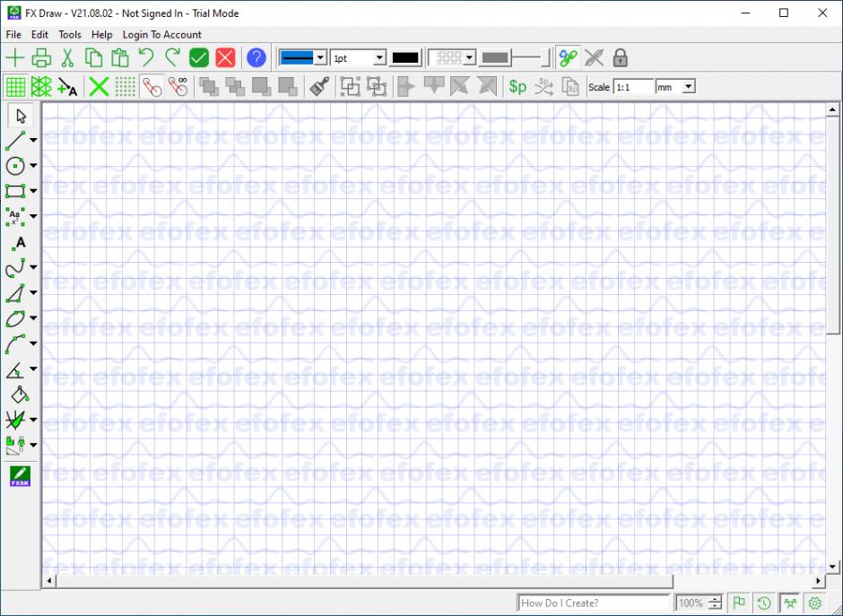
Task: Select the line drawing tool
Action: (15, 140)
